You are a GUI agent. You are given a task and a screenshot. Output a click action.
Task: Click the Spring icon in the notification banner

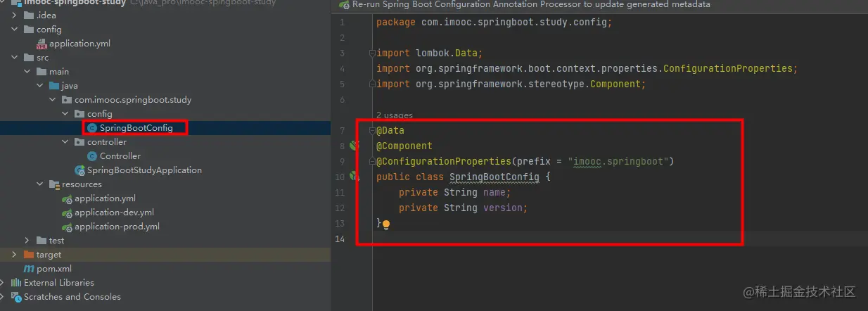343,5
